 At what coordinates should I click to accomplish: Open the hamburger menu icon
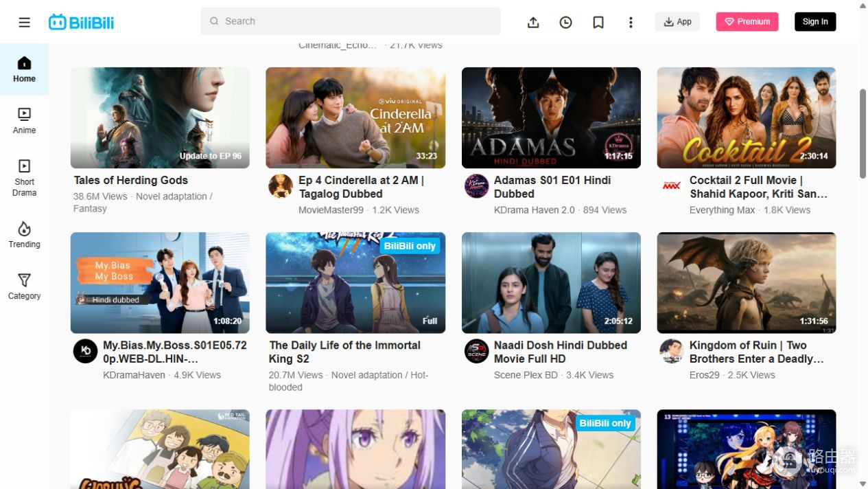(x=24, y=22)
